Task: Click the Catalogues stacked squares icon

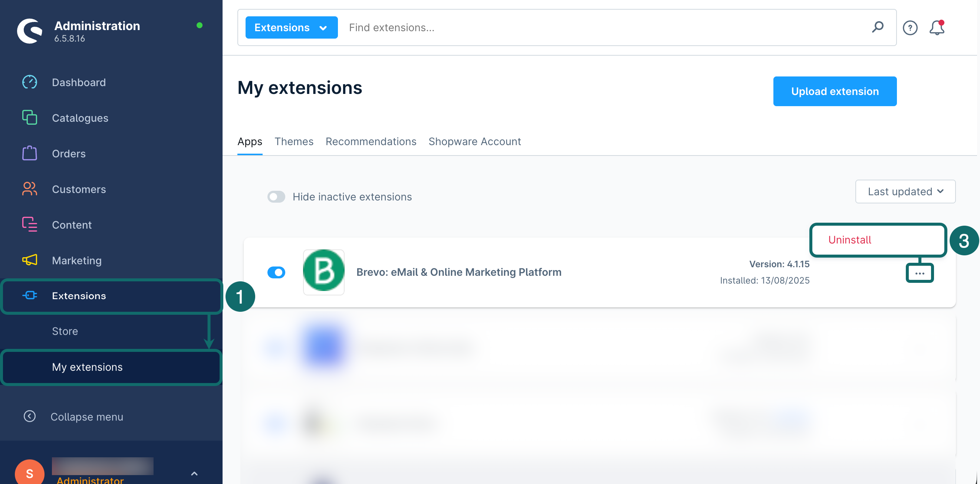Action: [x=30, y=118]
